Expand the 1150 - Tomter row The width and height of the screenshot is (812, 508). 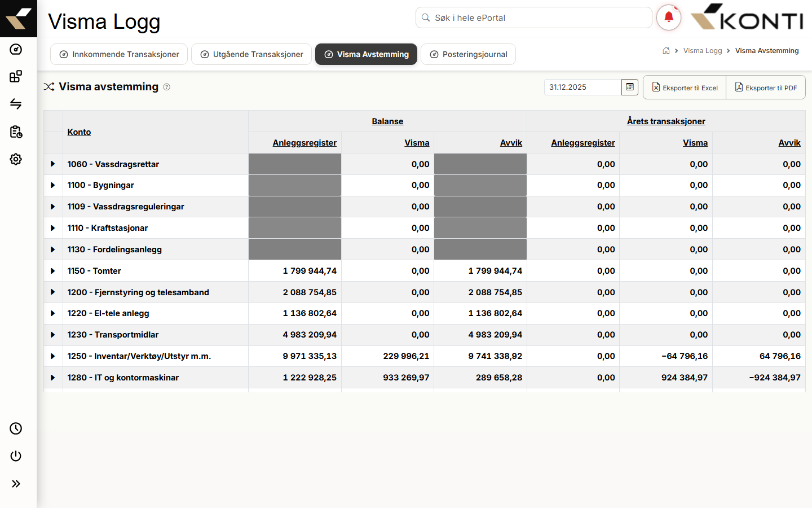[53, 271]
